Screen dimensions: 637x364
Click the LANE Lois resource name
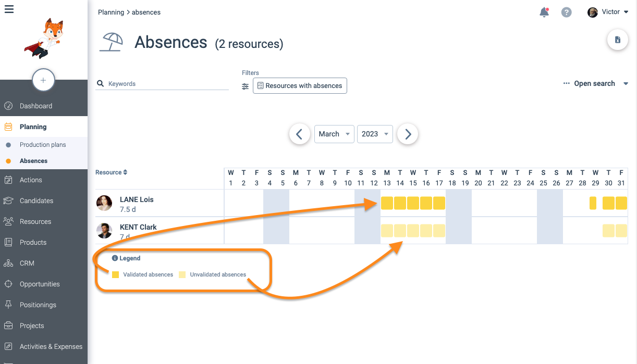point(137,199)
